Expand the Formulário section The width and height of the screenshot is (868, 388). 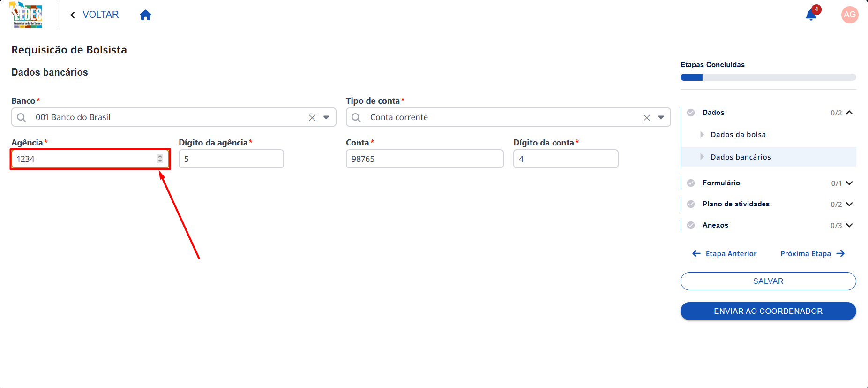tap(849, 183)
